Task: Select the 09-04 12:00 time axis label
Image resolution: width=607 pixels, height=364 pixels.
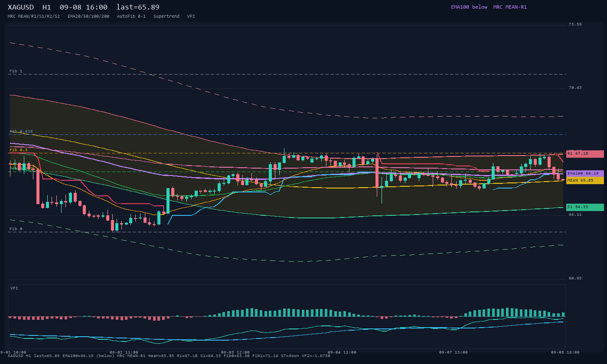Action: (342, 352)
